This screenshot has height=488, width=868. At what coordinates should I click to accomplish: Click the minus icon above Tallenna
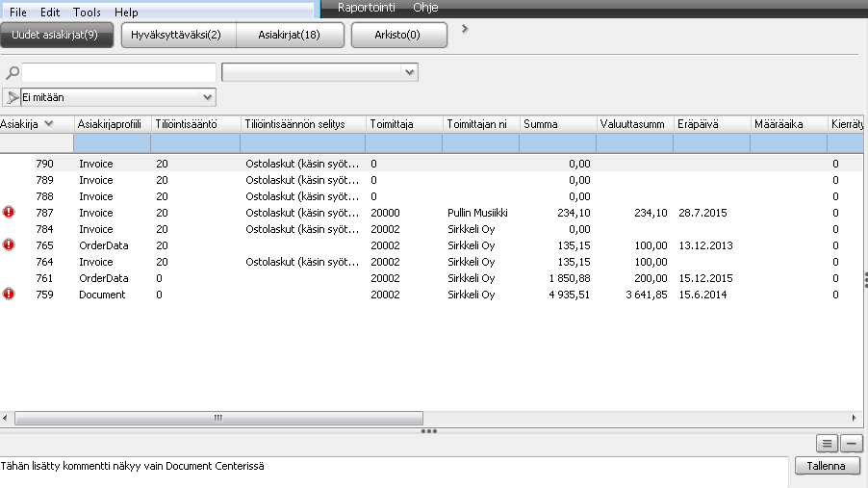pos(852,443)
